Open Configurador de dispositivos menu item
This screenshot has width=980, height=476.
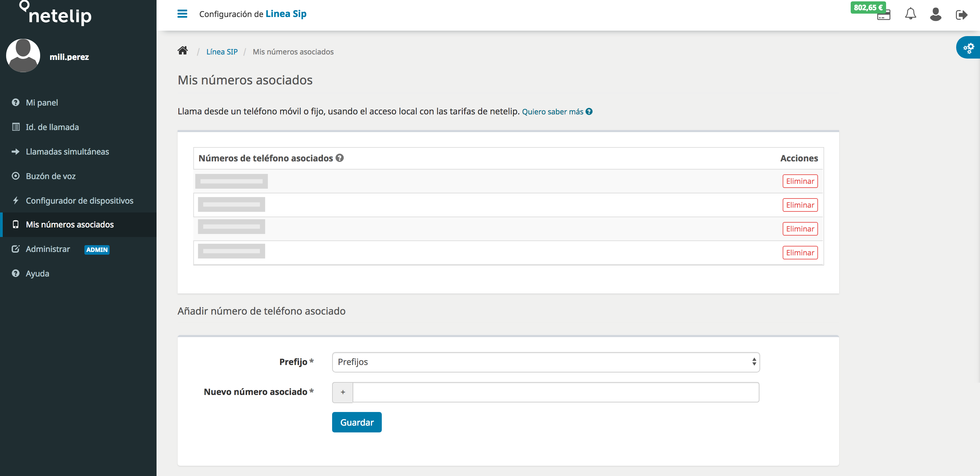(x=79, y=200)
